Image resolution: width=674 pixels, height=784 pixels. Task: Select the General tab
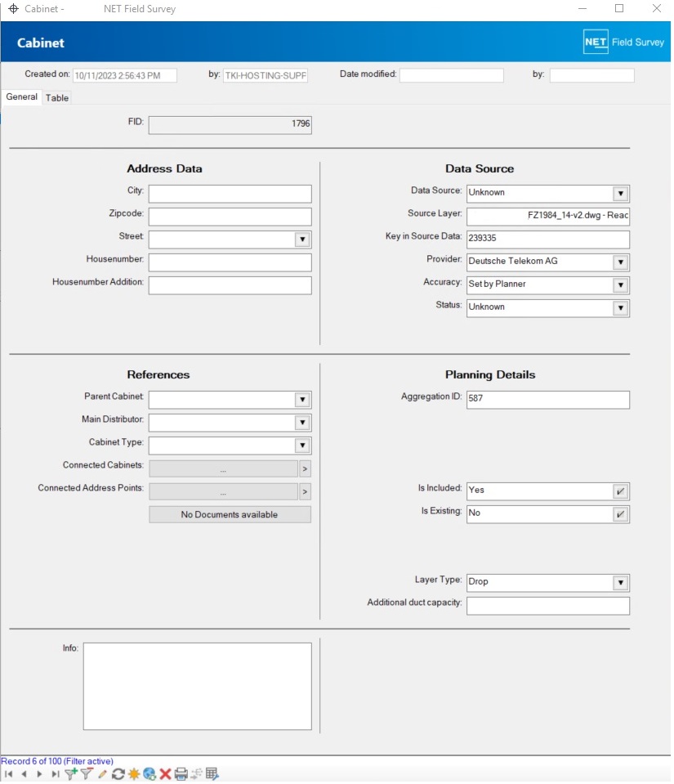point(21,97)
